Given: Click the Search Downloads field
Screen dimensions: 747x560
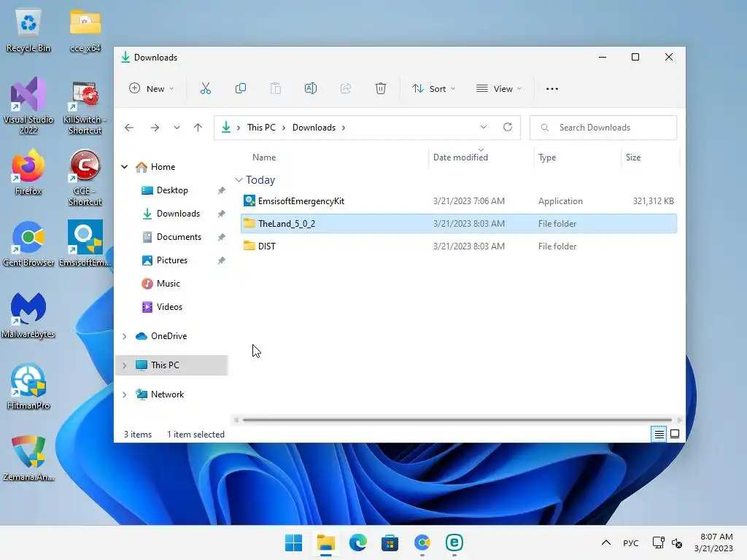Looking at the screenshot, I should point(603,128).
